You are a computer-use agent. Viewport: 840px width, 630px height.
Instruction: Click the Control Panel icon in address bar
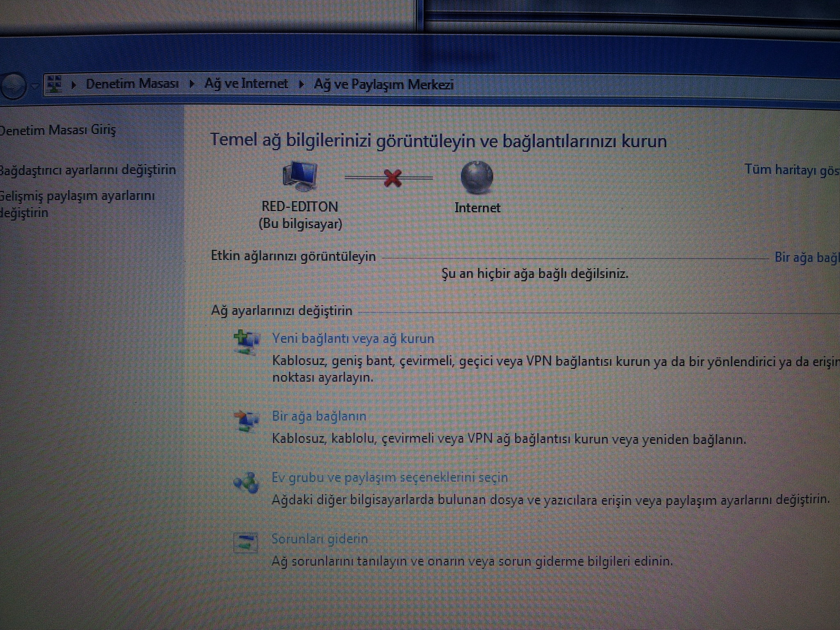point(55,84)
